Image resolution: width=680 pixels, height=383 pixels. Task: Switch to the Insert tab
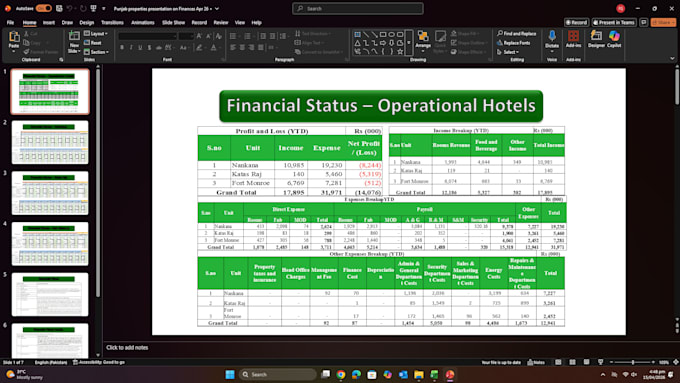(x=49, y=23)
